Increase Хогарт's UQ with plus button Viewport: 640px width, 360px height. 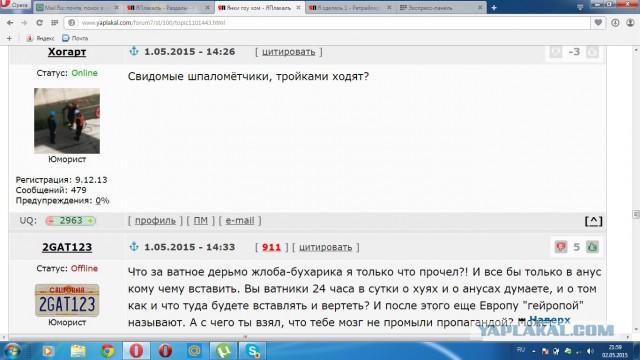pos(91,221)
